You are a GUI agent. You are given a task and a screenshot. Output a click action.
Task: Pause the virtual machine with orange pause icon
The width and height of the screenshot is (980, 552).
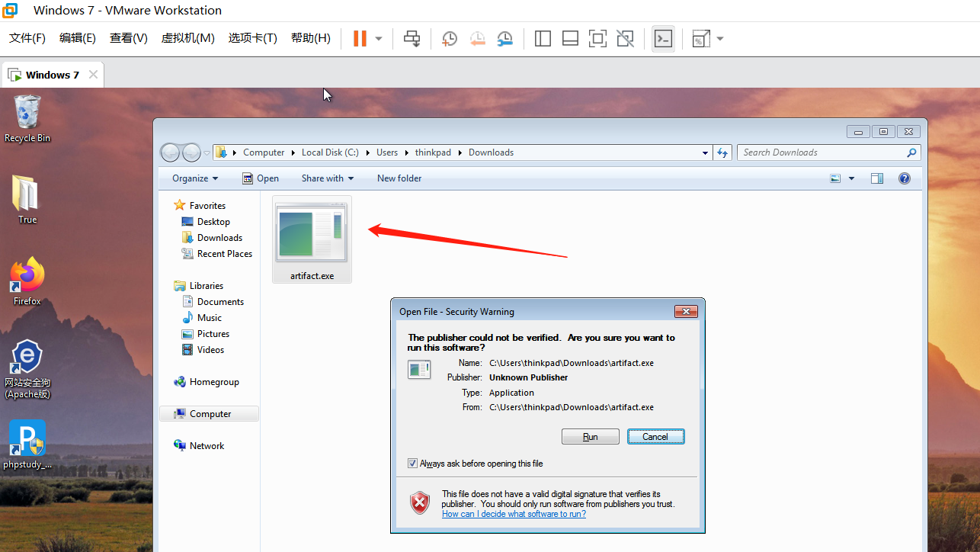click(360, 38)
